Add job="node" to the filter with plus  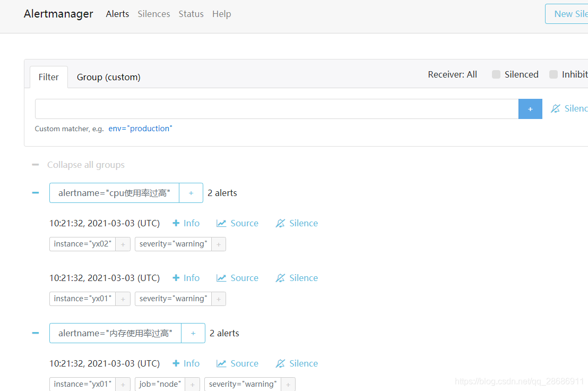click(193, 385)
